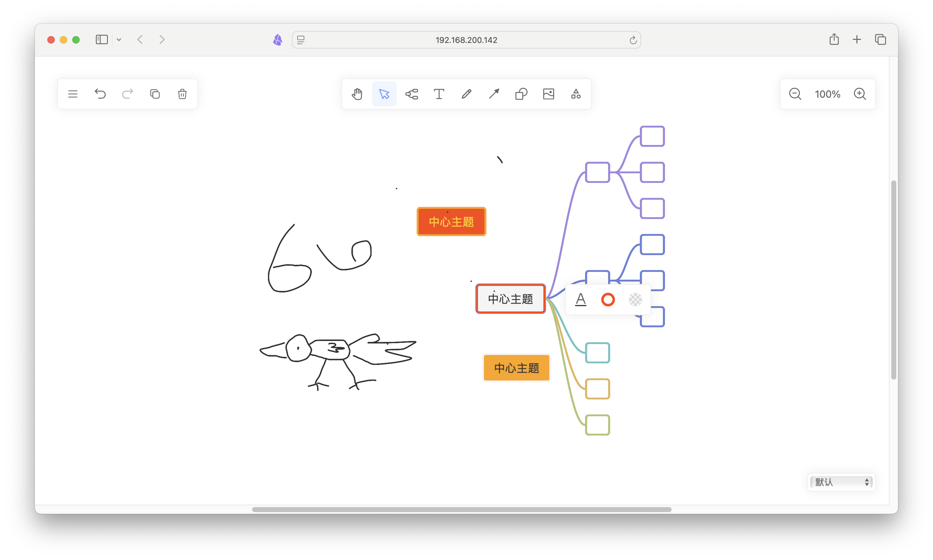Screen dimensions: 933x560
Task: Toggle the Safari sidebar
Action: (101, 40)
